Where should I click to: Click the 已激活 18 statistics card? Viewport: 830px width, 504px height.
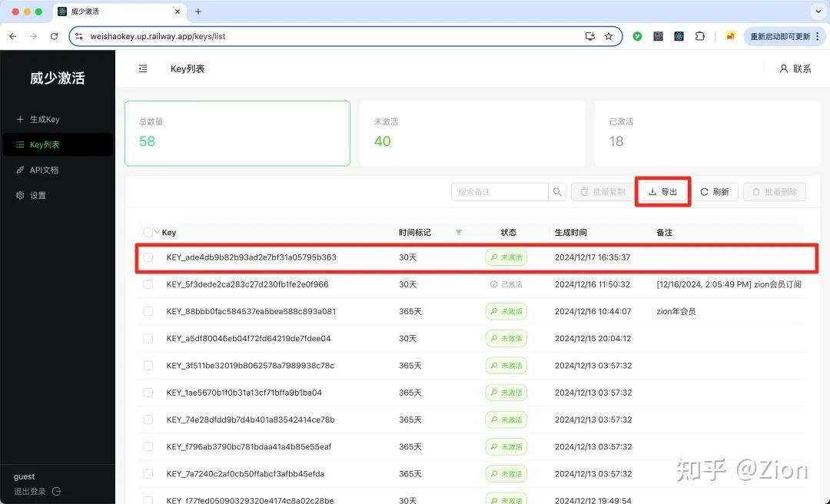707,134
